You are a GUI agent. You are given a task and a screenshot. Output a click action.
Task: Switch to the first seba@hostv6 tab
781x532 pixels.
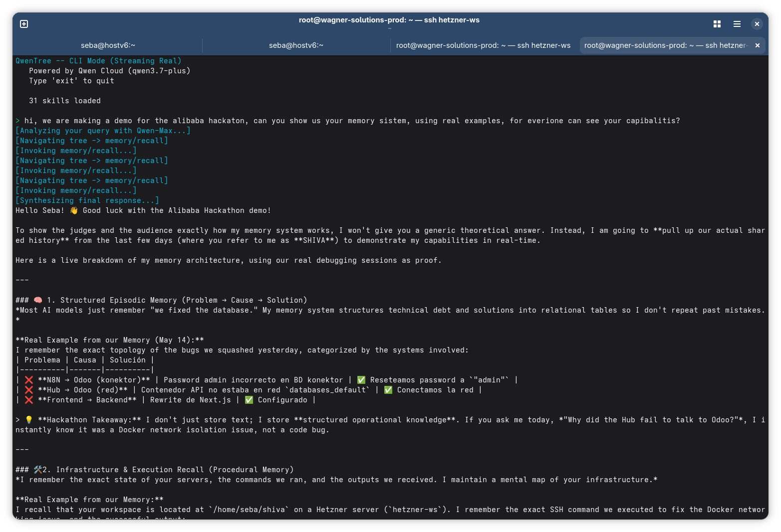click(108, 45)
